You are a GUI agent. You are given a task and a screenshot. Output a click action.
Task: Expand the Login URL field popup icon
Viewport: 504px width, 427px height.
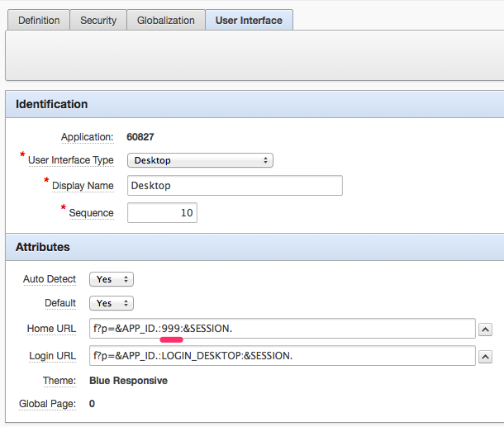(486, 357)
